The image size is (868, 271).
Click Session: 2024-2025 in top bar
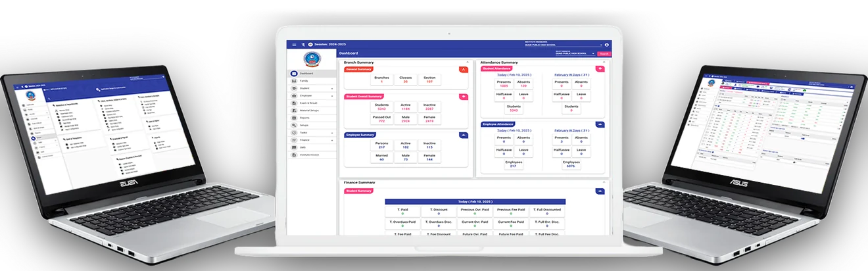(x=329, y=44)
